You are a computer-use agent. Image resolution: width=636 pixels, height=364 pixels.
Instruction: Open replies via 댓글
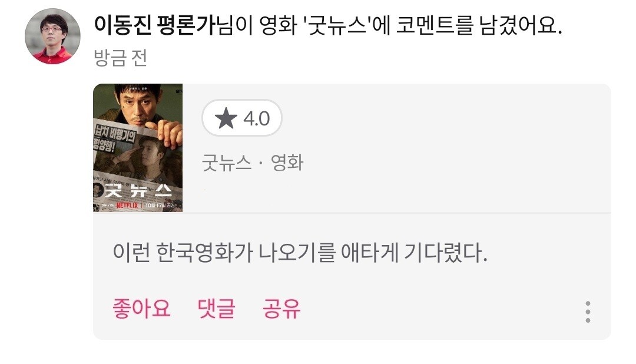(x=216, y=309)
